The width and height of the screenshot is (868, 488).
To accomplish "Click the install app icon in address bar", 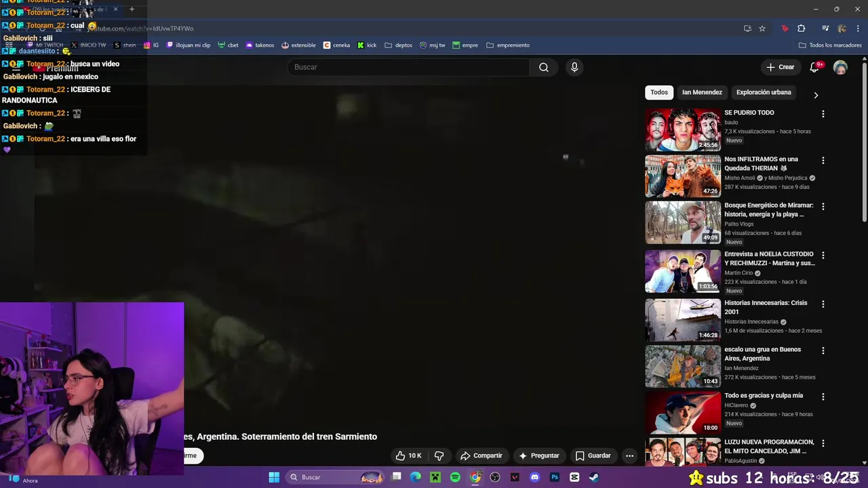I will [747, 28].
